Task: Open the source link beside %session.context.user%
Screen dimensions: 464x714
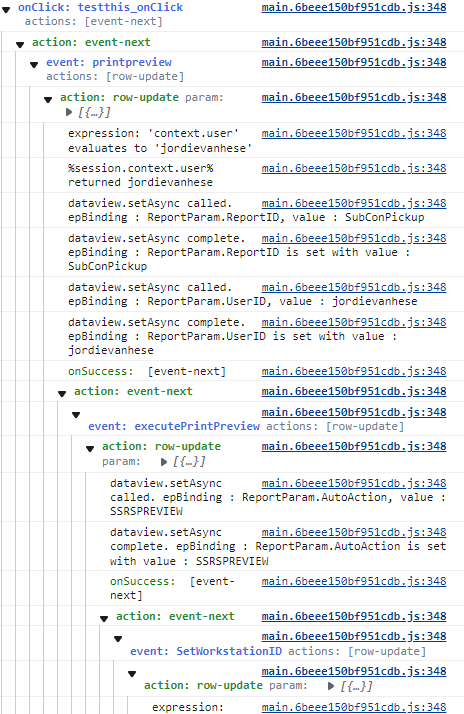Action: point(354,168)
